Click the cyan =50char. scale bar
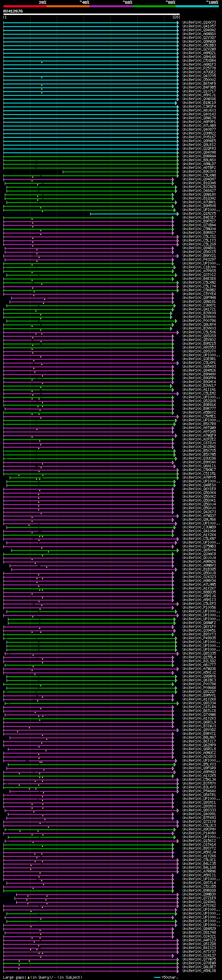Screen dimensions: 222x980 [x=157, y=977]
